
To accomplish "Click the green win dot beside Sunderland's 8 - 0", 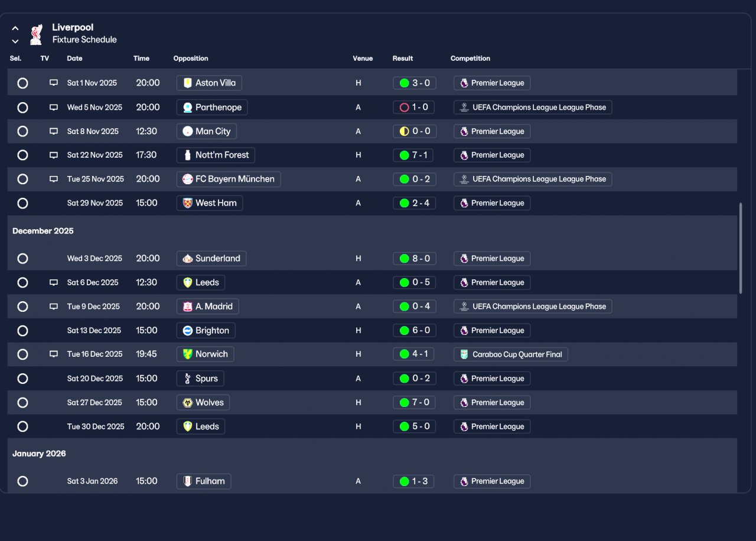I will (405, 259).
